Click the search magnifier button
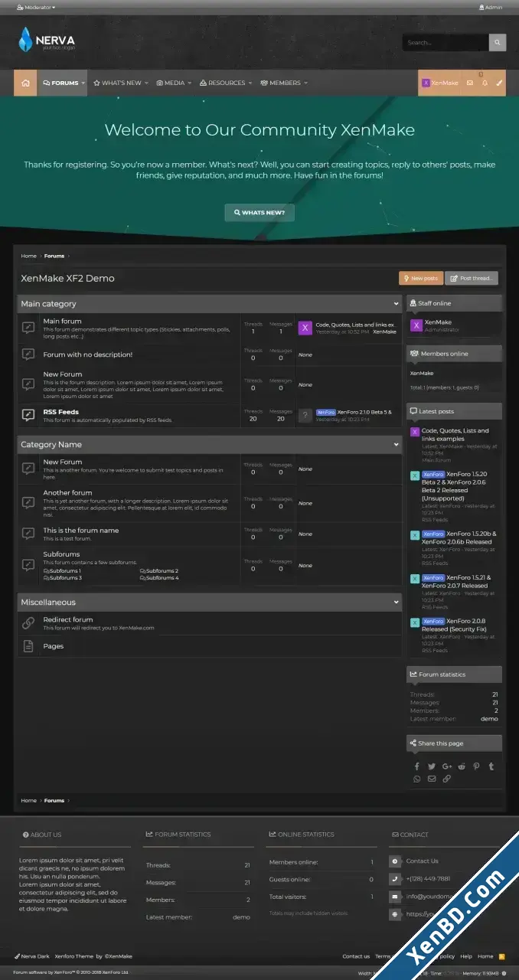Image resolution: width=519 pixels, height=980 pixels. [x=498, y=42]
